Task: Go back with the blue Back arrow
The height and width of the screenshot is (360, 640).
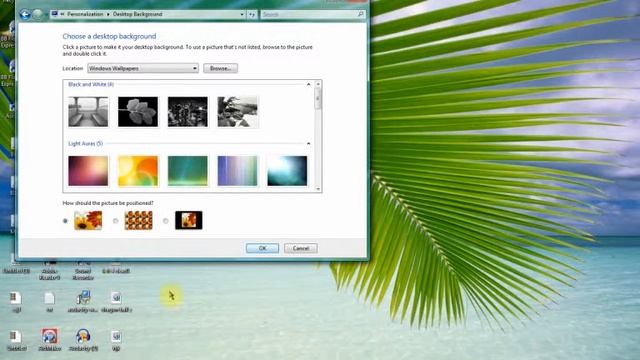Action: pyautogui.click(x=25, y=15)
